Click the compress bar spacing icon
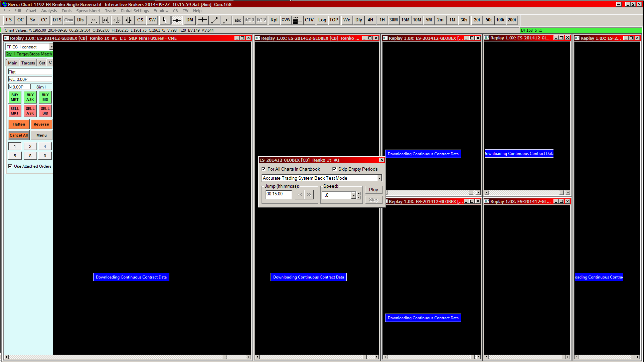 [117, 20]
